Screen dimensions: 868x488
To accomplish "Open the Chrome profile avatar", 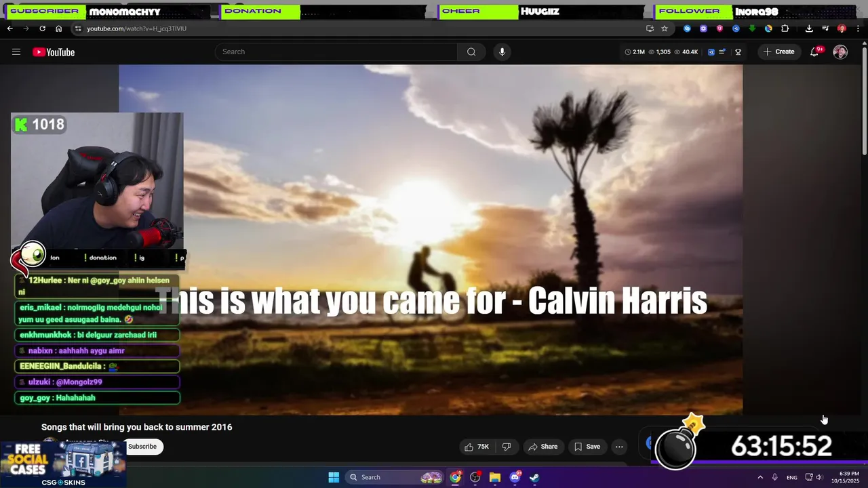I will [x=842, y=28].
